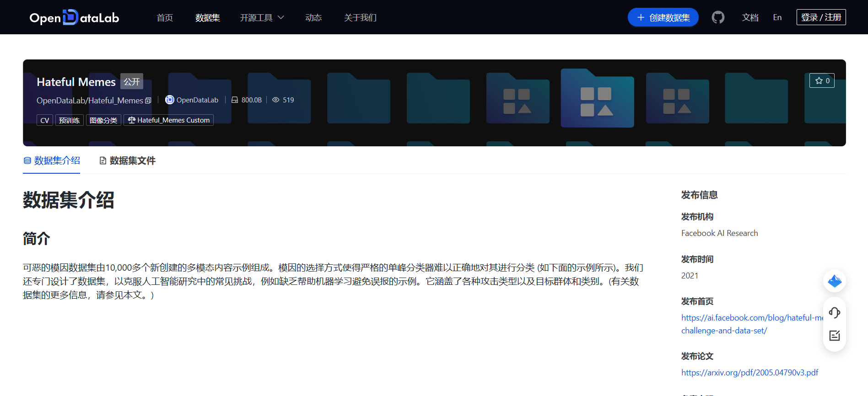This screenshot has width=868, height=396.
Task: Click 登录 / 注册 button
Action: coord(821,17)
